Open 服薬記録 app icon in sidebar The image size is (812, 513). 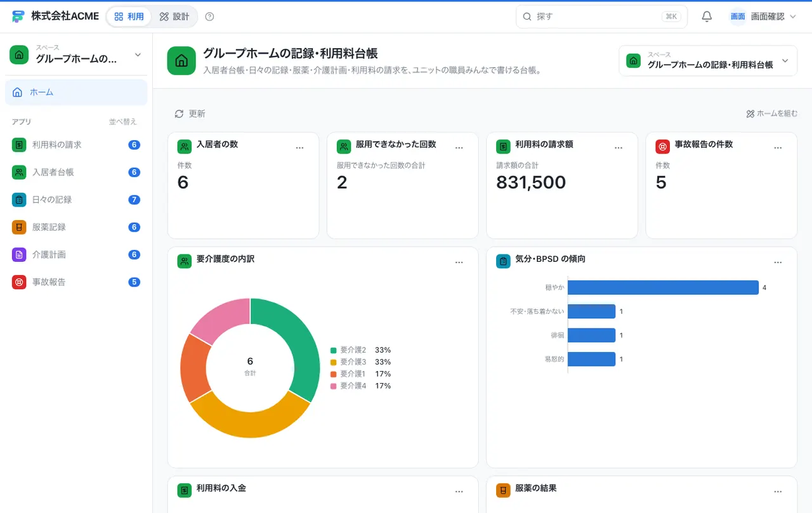tap(19, 227)
